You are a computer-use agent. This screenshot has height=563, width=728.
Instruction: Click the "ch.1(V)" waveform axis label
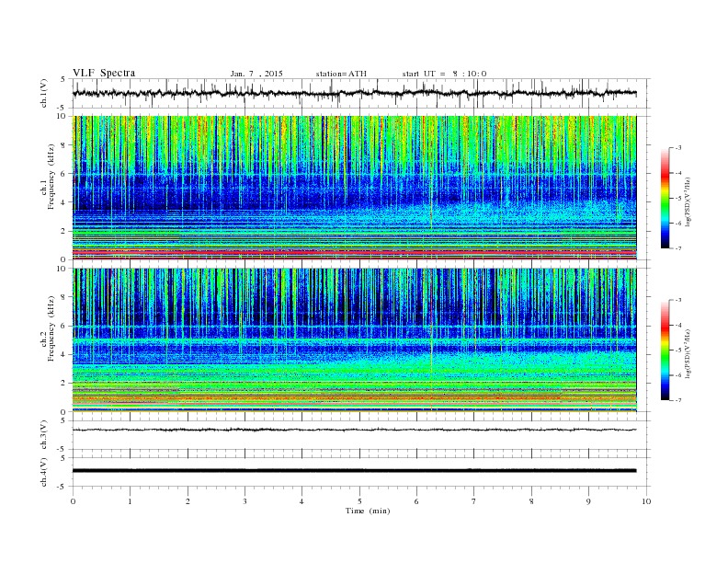coord(44,93)
